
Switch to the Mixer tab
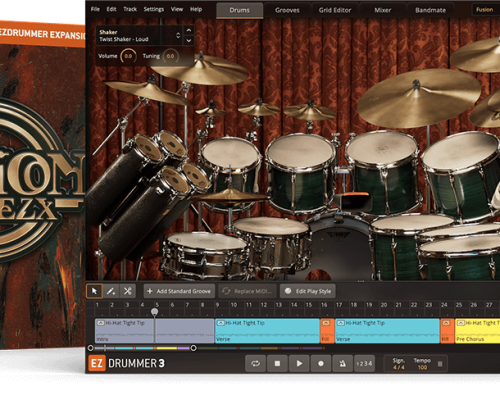[382, 10]
